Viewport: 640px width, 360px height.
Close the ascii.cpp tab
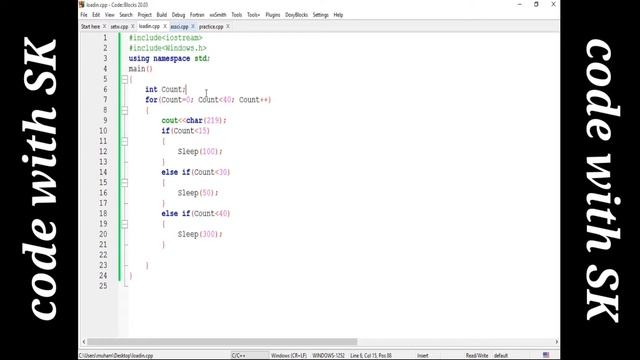point(193,27)
